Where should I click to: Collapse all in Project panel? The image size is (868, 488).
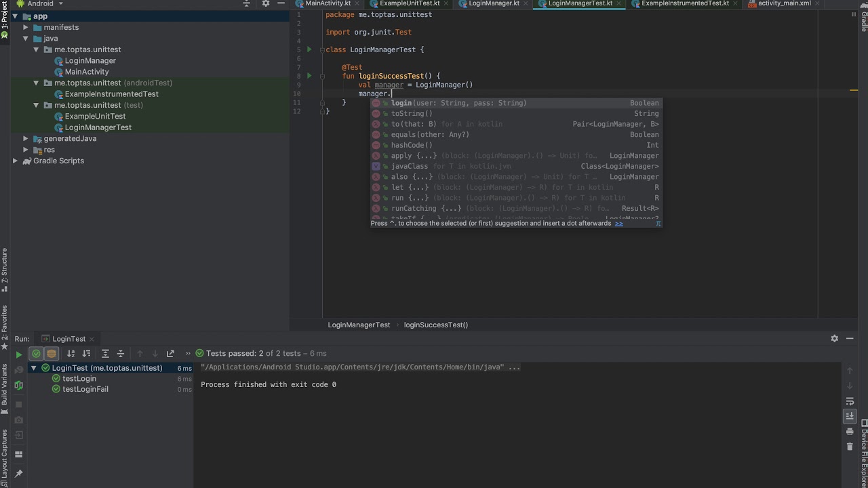point(246,3)
